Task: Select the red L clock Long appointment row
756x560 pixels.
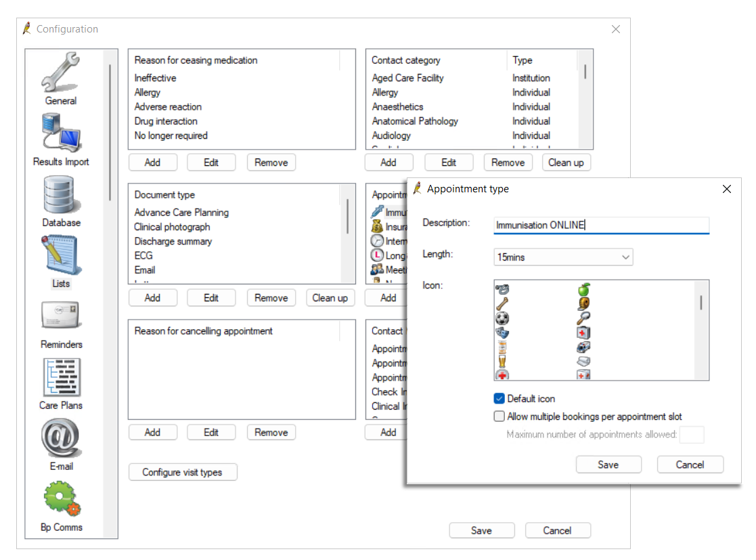Action: (388, 255)
